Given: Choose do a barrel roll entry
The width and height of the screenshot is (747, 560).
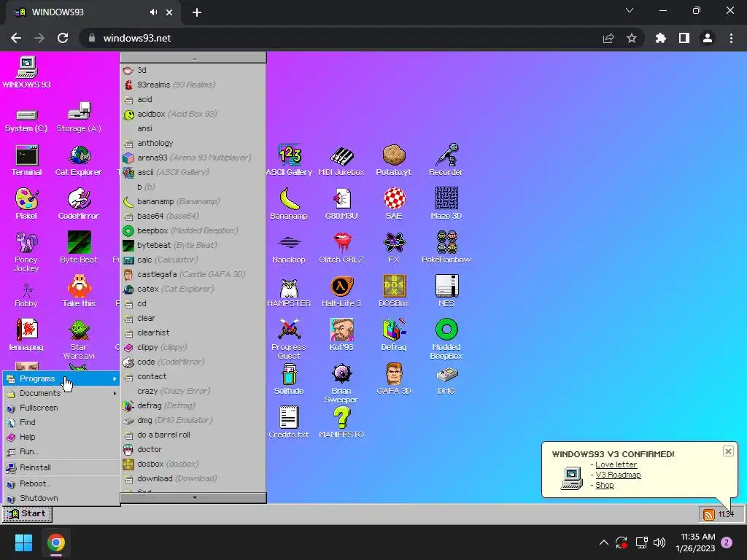Looking at the screenshot, I should (193, 435).
